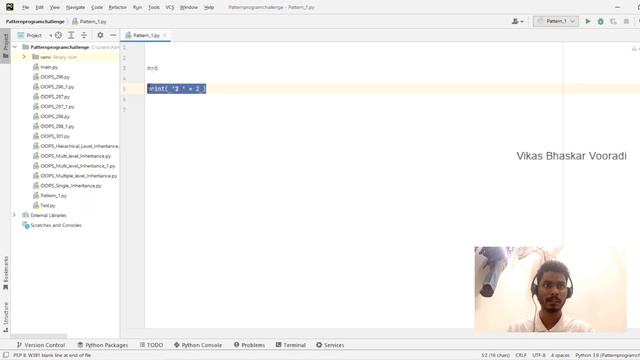Open the View menu
640x360 pixels.
point(54,7)
